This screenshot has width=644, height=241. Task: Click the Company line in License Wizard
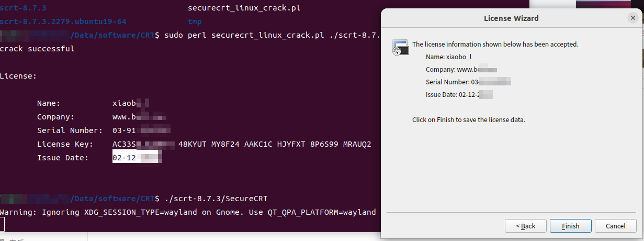tap(461, 69)
